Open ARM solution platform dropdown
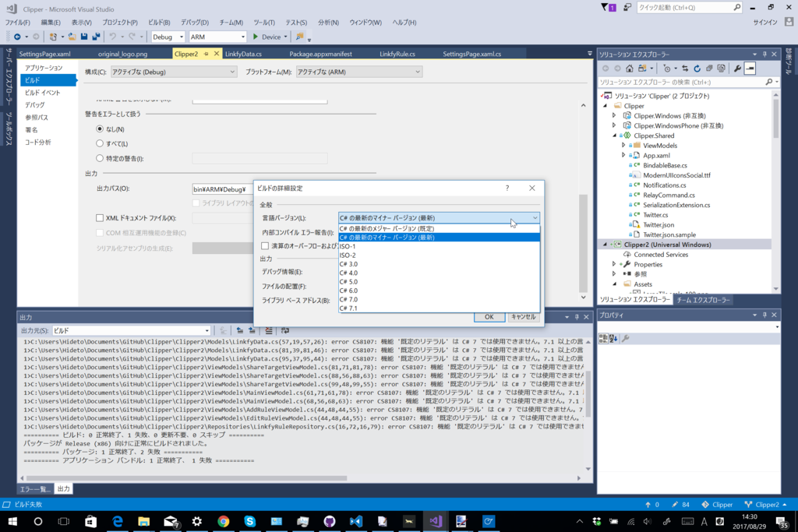This screenshot has width=798, height=532. pos(218,37)
